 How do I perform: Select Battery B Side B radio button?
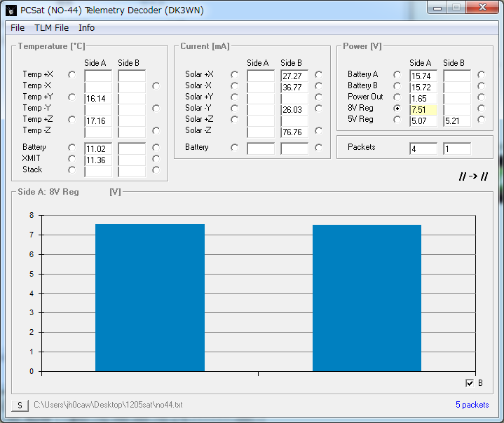481,86
